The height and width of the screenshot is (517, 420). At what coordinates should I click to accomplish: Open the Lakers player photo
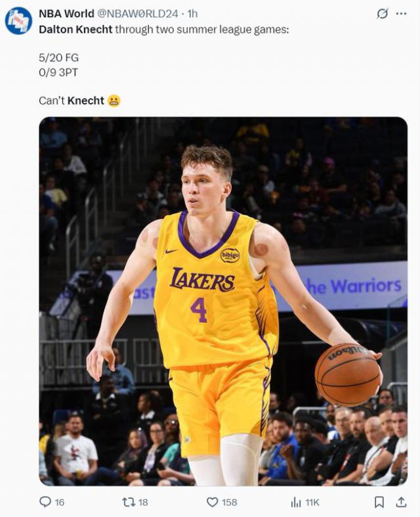coord(223,301)
